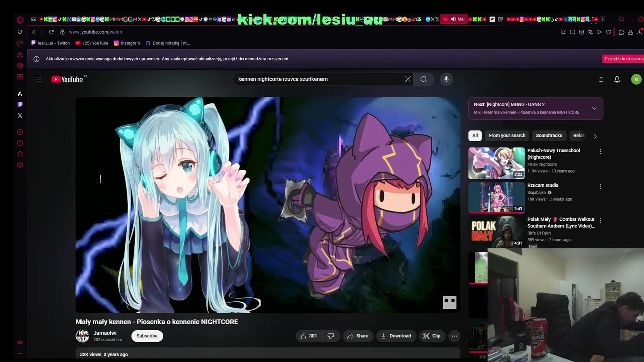Toggle the video player overlay button
The width and height of the screenshot is (644, 362).
tap(449, 302)
